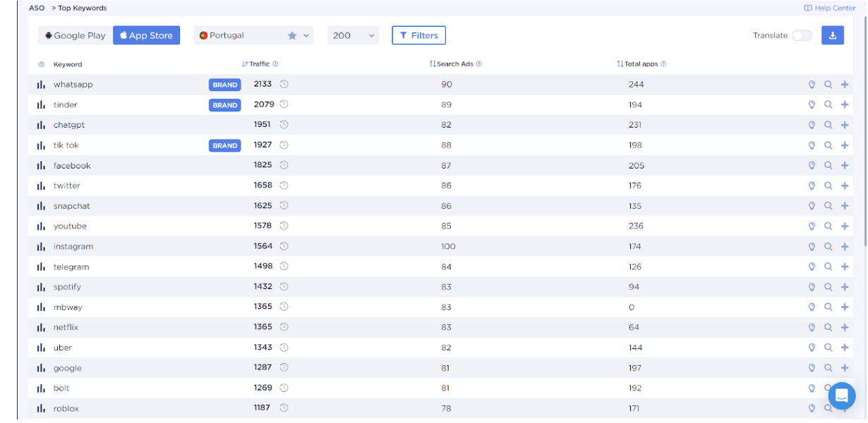
Task: Click the download export button
Action: coord(833,35)
